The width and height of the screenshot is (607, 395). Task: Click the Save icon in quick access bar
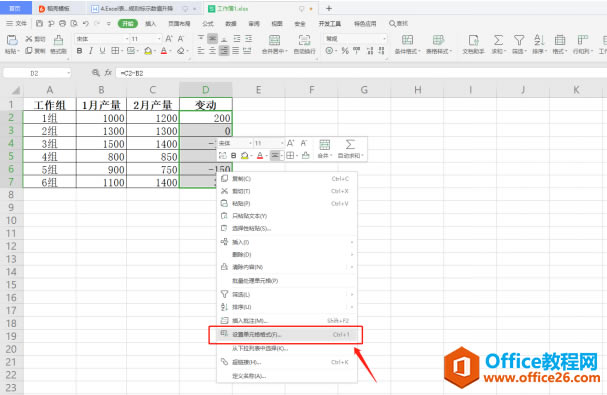pyautogui.click(x=39, y=24)
